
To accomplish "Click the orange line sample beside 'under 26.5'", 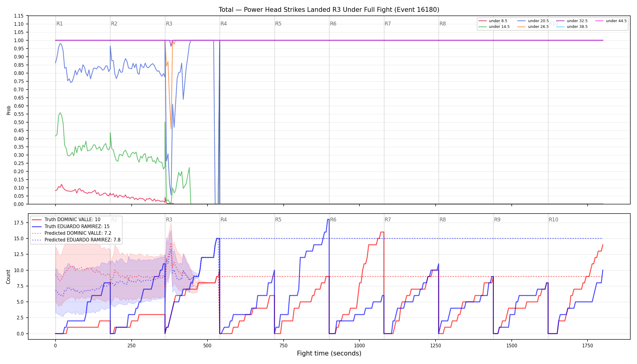I will click(x=521, y=27).
